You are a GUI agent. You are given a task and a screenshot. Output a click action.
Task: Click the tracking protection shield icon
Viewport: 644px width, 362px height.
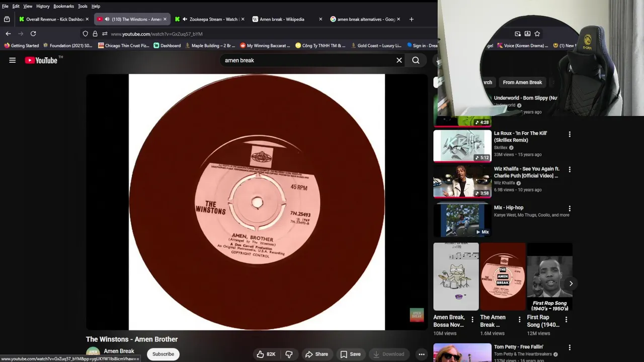tap(86, 34)
